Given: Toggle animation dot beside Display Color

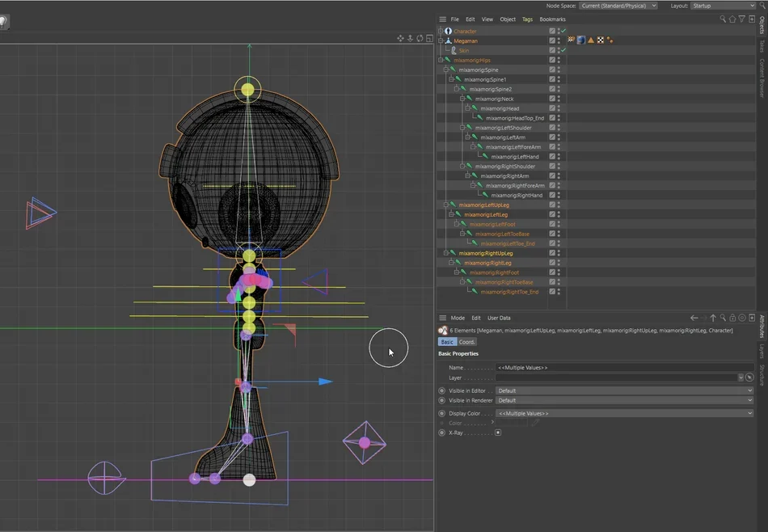Looking at the screenshot, I should [441, 413].
